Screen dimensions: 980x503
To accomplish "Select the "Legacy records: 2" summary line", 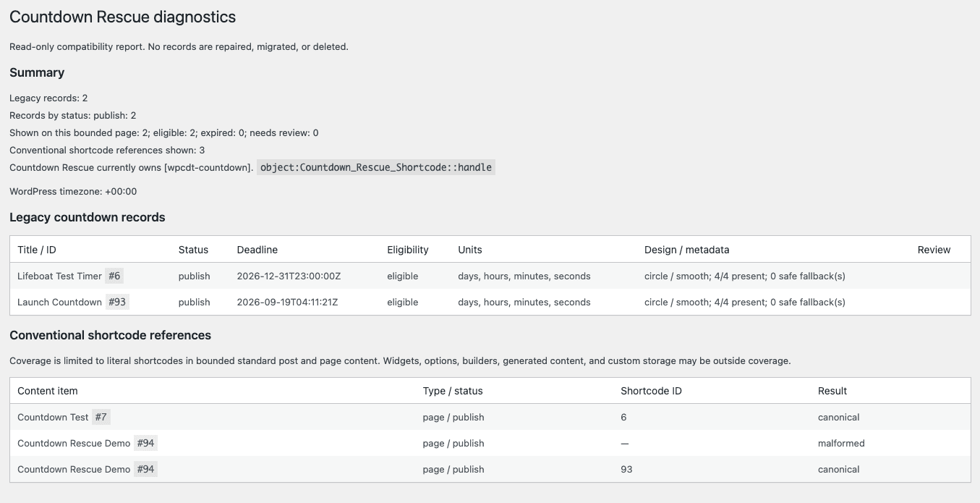I will (48, 98).
